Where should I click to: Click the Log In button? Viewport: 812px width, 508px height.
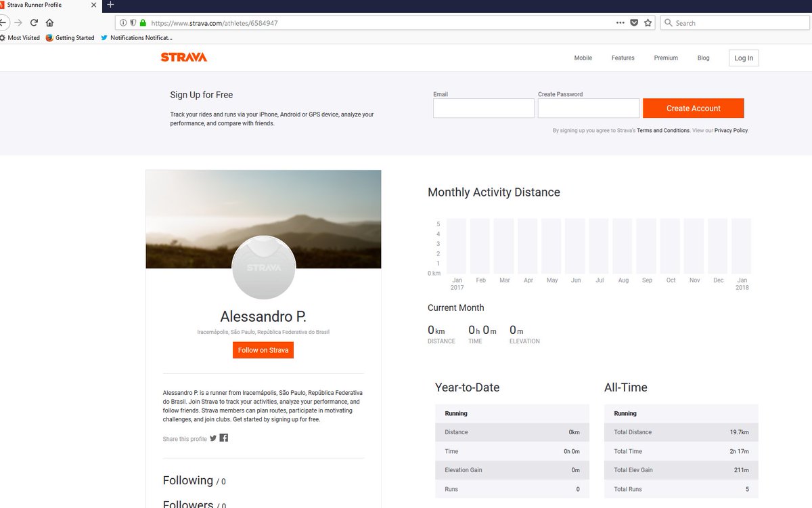pyautogui.click(x=744, y=58)
